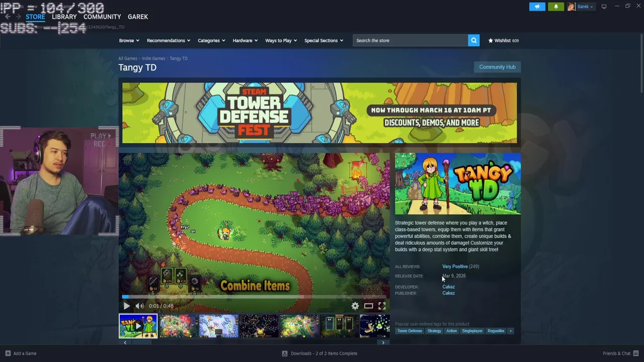Click the Roguelike tag
644x362 pixels.
click(x=496, y=331)
